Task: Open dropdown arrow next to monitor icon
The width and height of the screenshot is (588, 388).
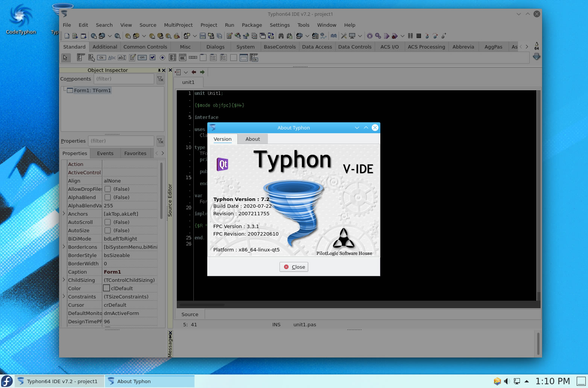Action: click(360, 36)
